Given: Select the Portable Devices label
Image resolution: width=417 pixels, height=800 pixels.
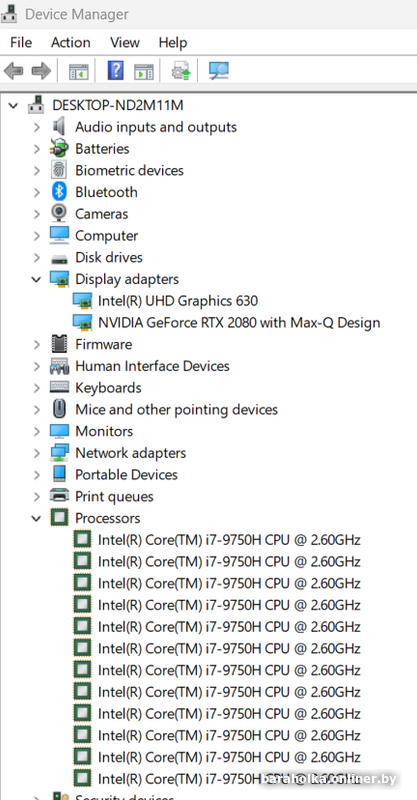Looking at the screenshot, I should coord(127,475).
